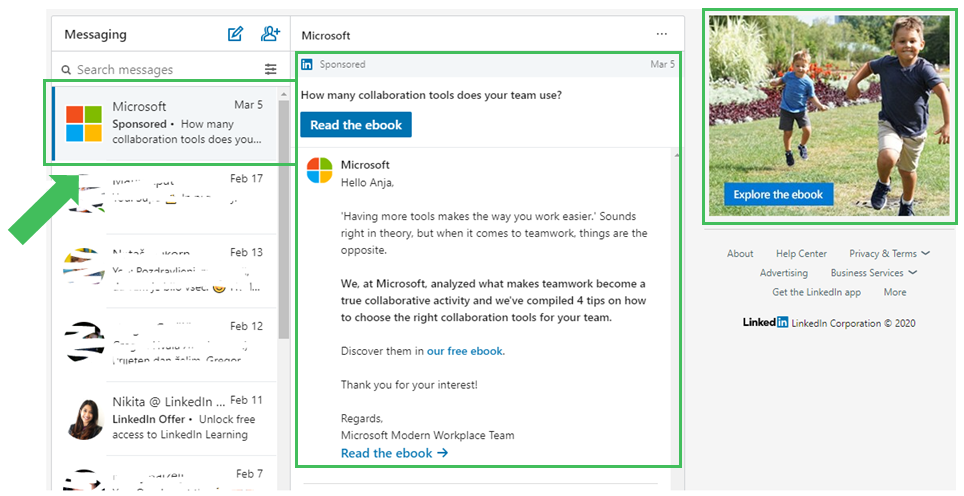The height and width of the screenshot is (496, 964).
Task: Click the search magnifier icon in Messaging
Action: click(66, 69)
